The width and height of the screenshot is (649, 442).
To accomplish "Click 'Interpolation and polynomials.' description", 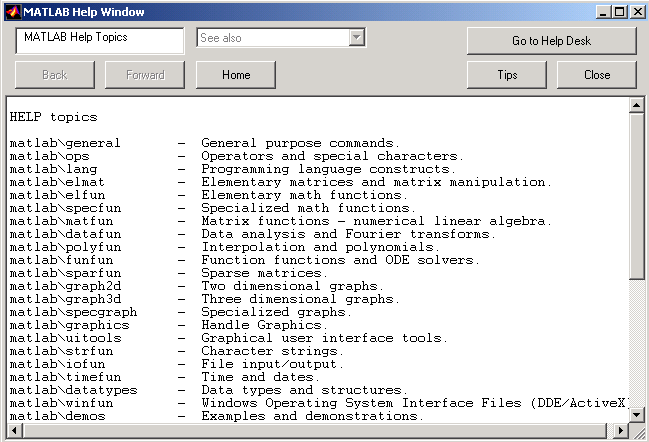I will 320,247.
